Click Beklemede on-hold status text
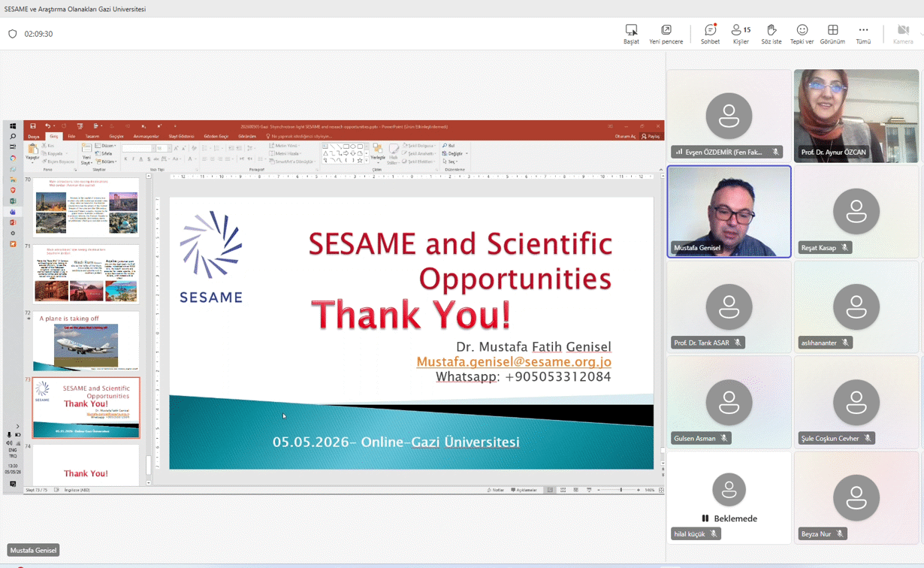 [735, 518]
